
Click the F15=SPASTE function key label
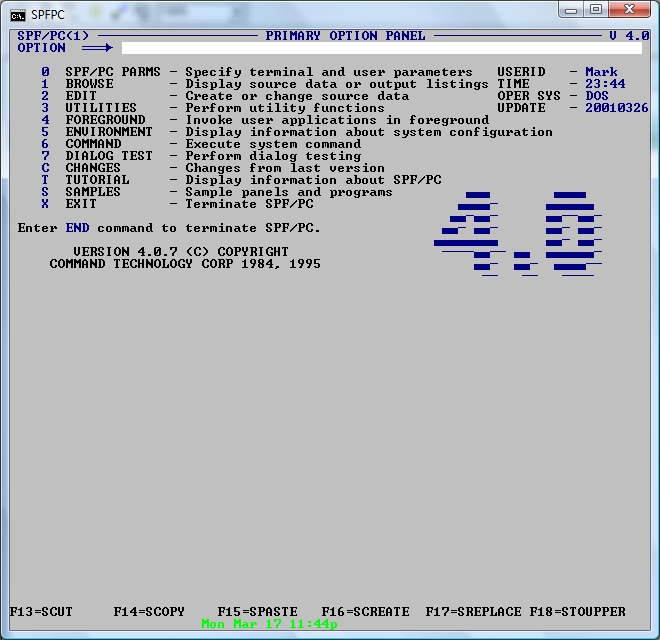coord(257,611)
